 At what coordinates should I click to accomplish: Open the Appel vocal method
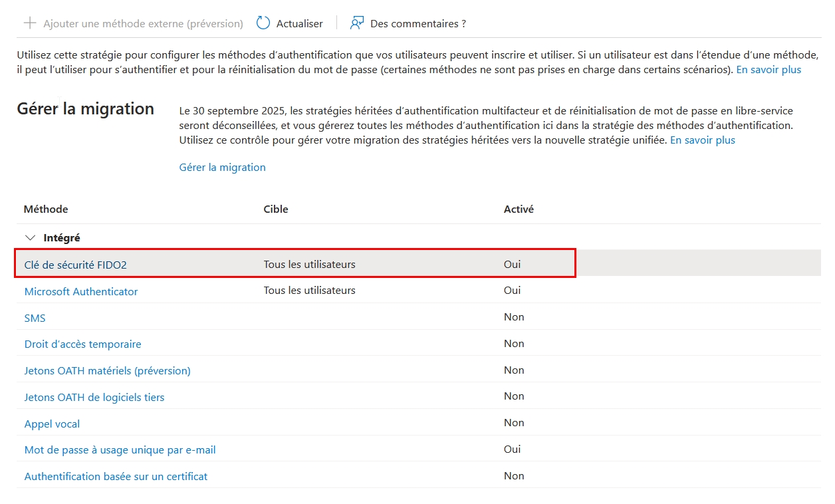[x=52, y=424]
